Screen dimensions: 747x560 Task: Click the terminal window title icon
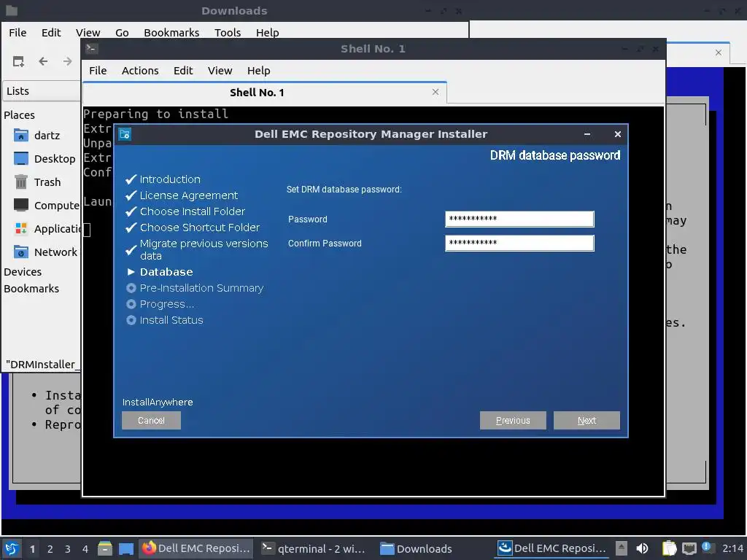coord(91,49)
